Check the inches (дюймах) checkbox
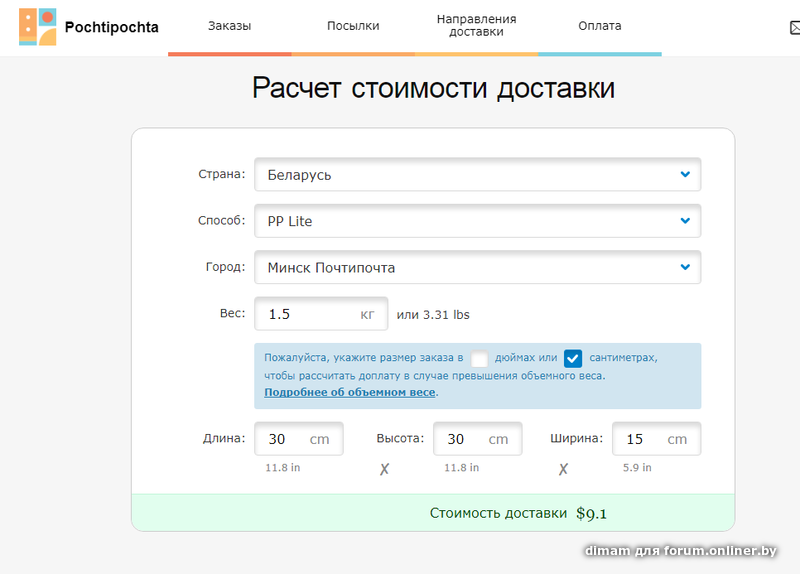The width and height of the screenshot is (800, 574). 480,358
